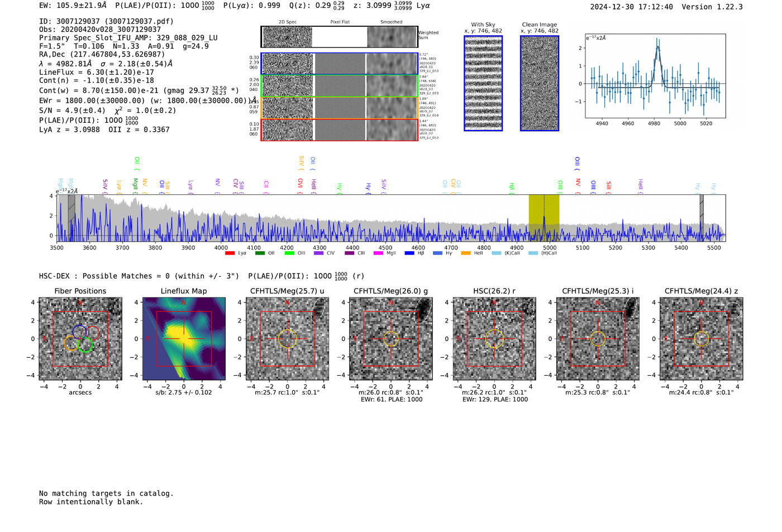Image resolution: width=782 pixels, height=532 pixels.
Task: Open the CFHTLS/Meg(24.4) z cutout
Action: 701,339
